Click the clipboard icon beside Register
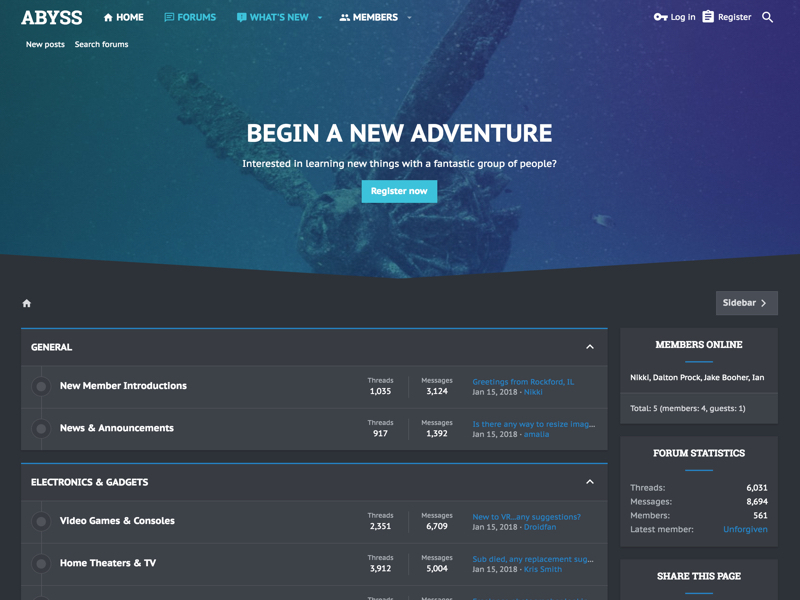The height and width of the screenshot is (600, 800). pyautogui.click(x=708, y=17)
